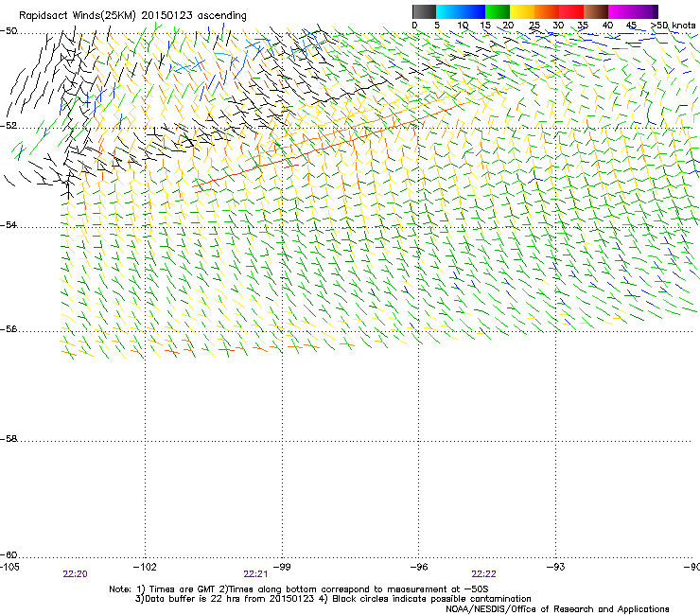
Task: Click the yellow 20-25 knots color band
Action: pos(522,11)
